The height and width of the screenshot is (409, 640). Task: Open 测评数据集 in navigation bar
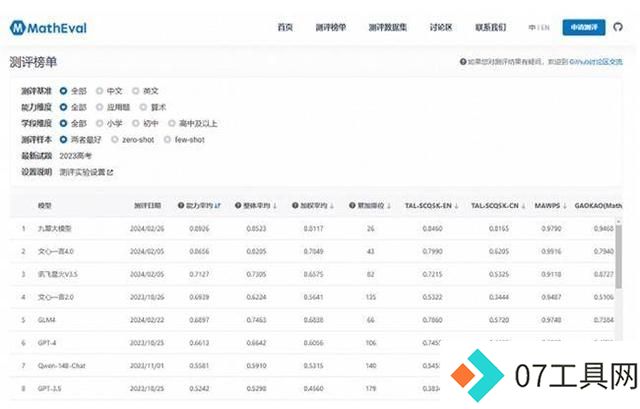point(388,27)
